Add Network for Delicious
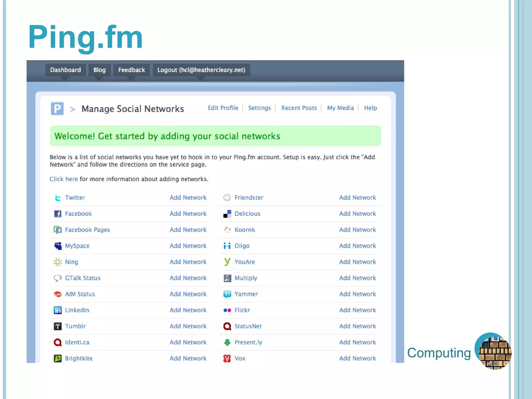532x399 pixels. [358, 214]
